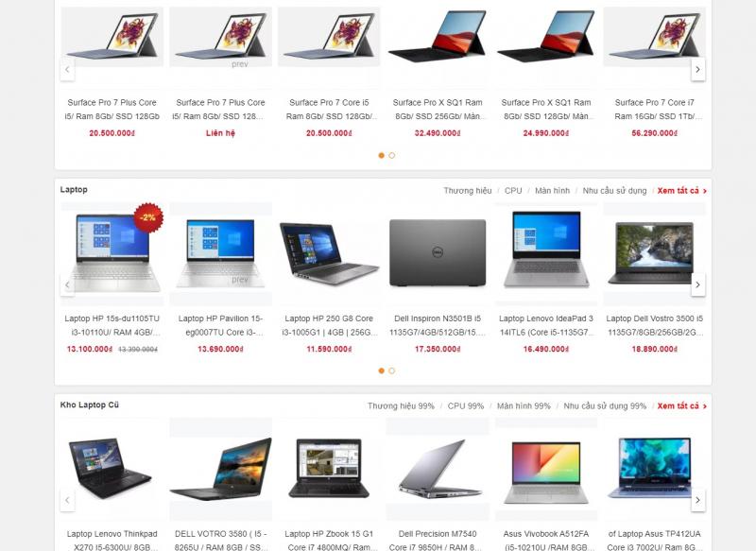
Task: Click previous arrow in Surface carousel
Action: pos(67,69)
